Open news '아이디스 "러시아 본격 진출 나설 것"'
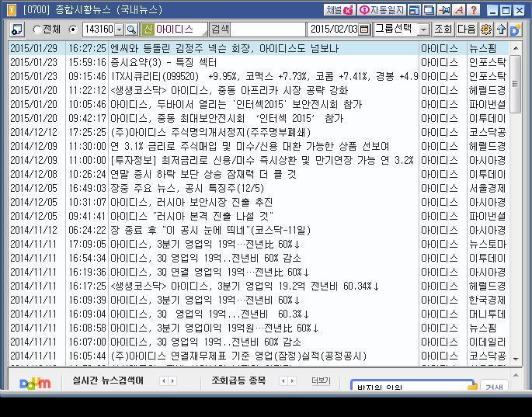This screenshot has height=417, width=532. pos(259,217)
